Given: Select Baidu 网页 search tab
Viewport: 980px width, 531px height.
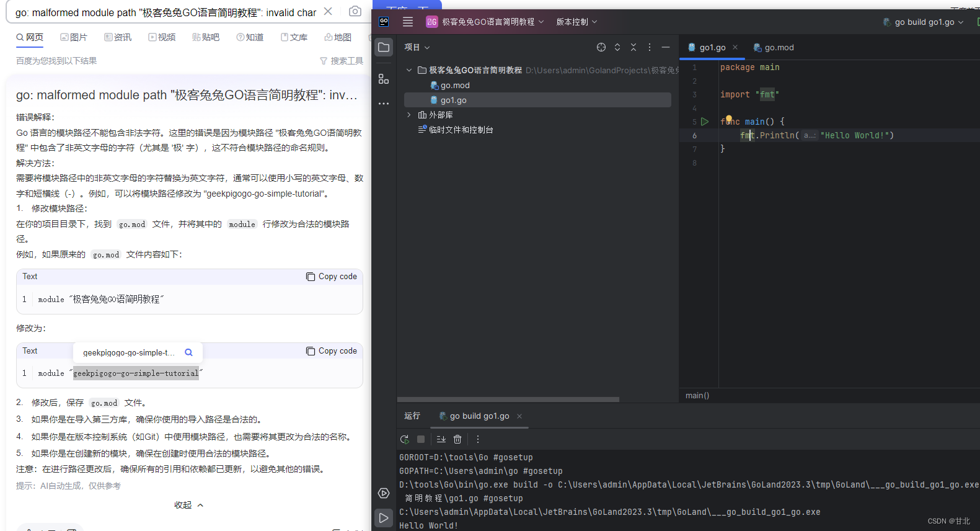Looking at the screenshot, I should pos(30,37).
